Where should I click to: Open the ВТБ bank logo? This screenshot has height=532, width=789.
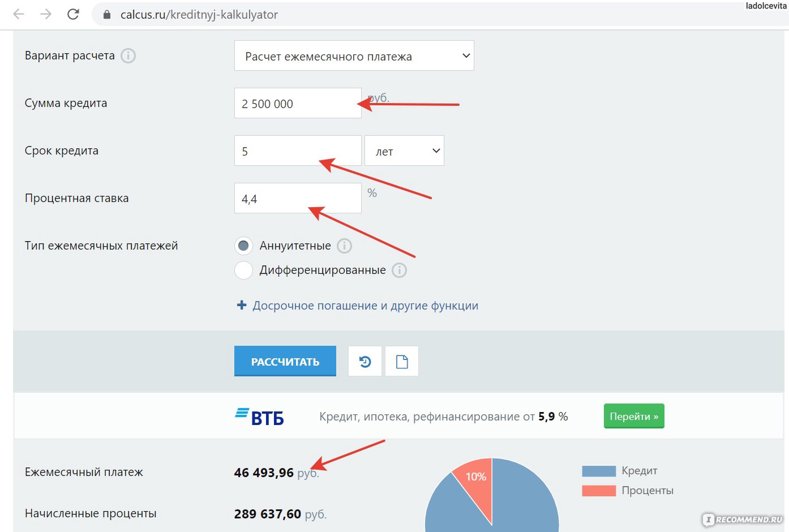260,417
